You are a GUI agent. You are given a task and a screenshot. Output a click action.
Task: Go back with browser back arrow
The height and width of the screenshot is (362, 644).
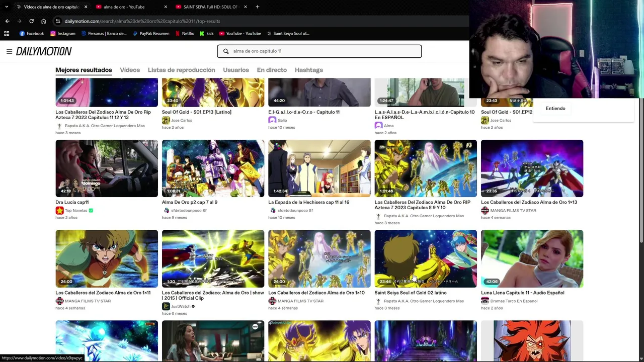pyautogui.click(x=7, y=21)
